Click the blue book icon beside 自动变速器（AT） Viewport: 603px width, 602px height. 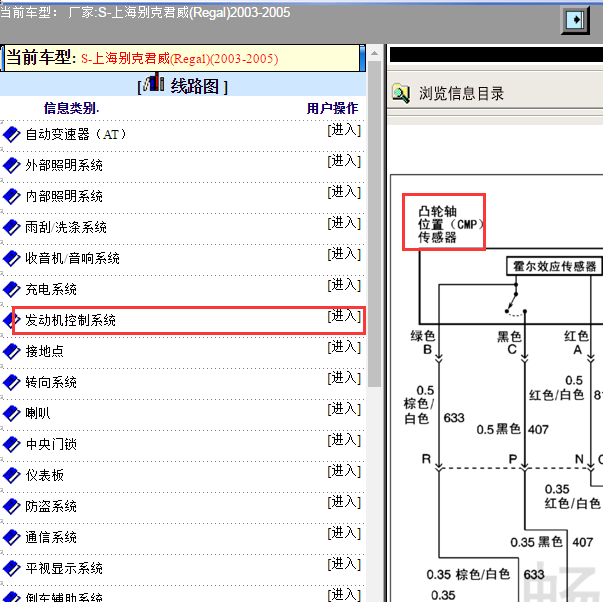click(11, 135)
